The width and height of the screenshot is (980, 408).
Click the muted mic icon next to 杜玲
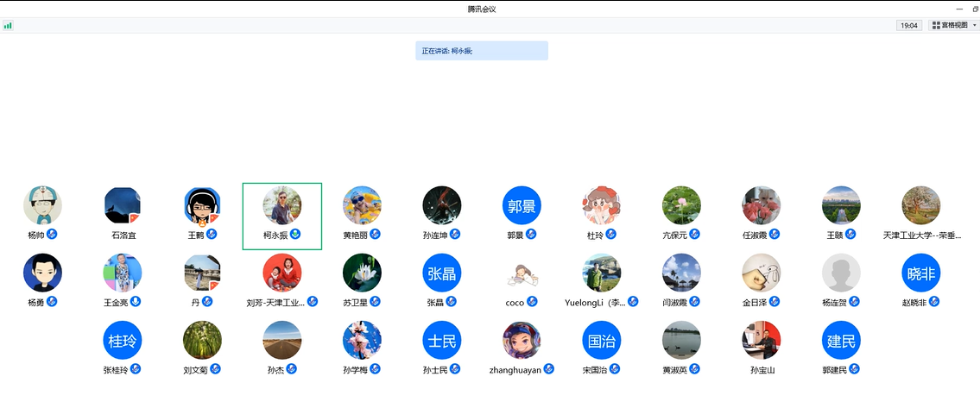coord(610,235)
